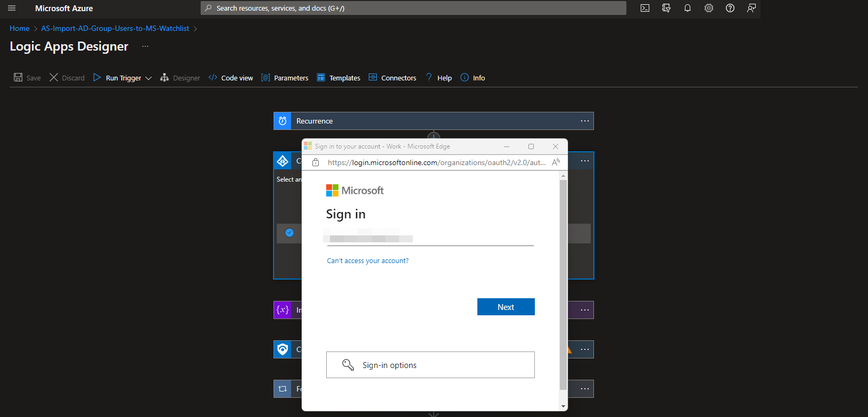Click the Azure AD connector diamond icon
The image size is (868, 417).
[283, 161]
